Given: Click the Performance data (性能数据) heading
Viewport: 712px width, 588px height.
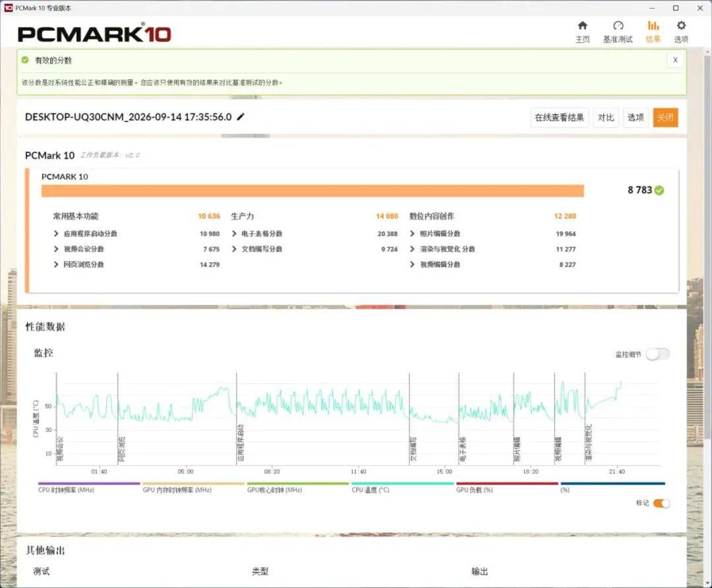Looking at the screenshot, I should [x=45, y=327].
